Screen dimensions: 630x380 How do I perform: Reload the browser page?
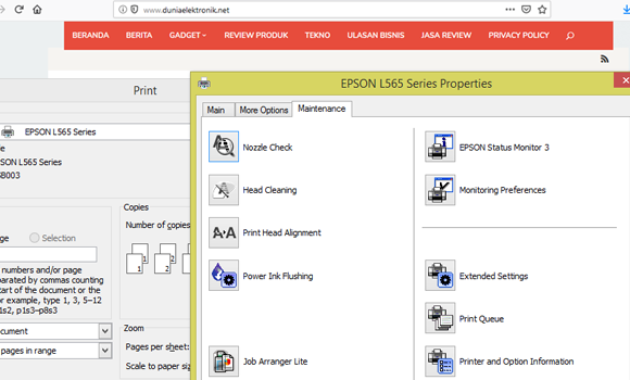coord(19,9)
